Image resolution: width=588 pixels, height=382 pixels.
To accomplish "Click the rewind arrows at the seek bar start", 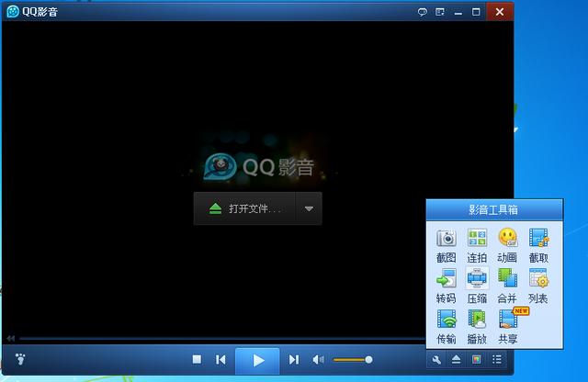I will click(x=10, y=339).
